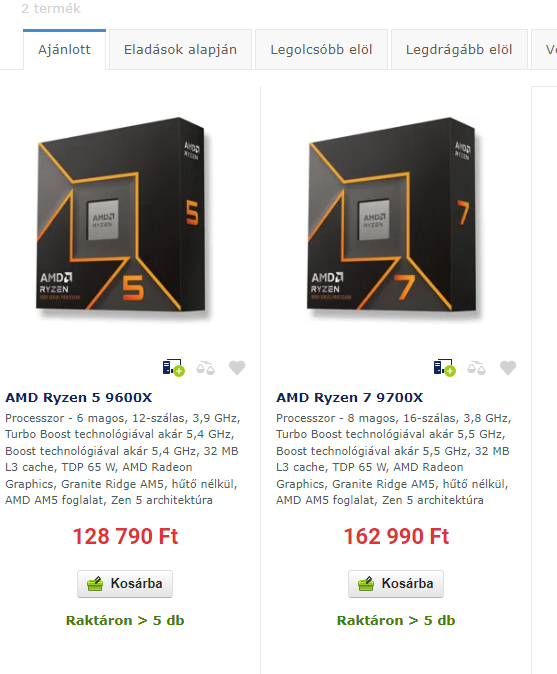Add Ryzen 7 9700X to PC configurator

point(445,368)
